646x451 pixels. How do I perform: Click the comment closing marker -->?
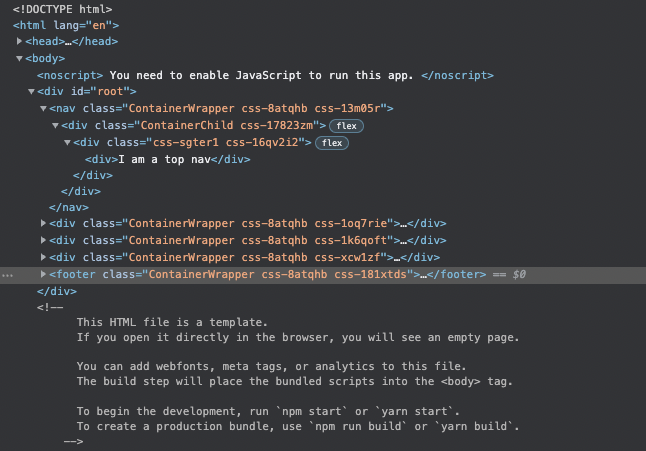73,442
